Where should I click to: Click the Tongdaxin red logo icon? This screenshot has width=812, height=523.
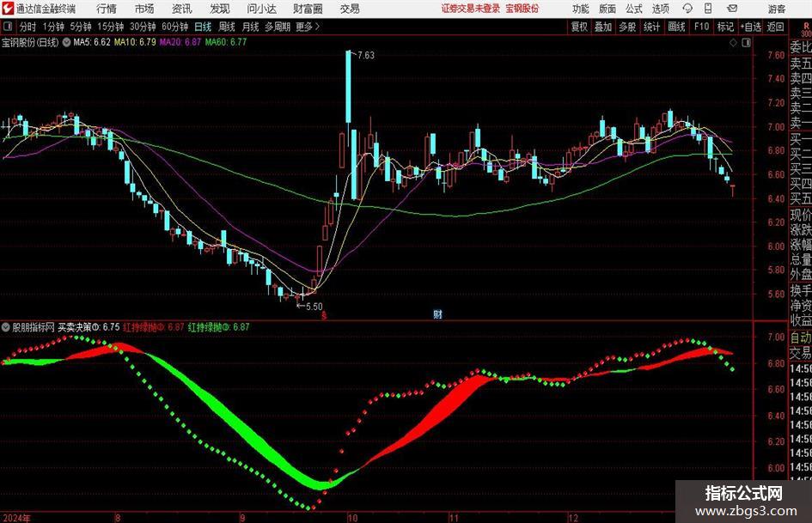[x=7, y=9]
